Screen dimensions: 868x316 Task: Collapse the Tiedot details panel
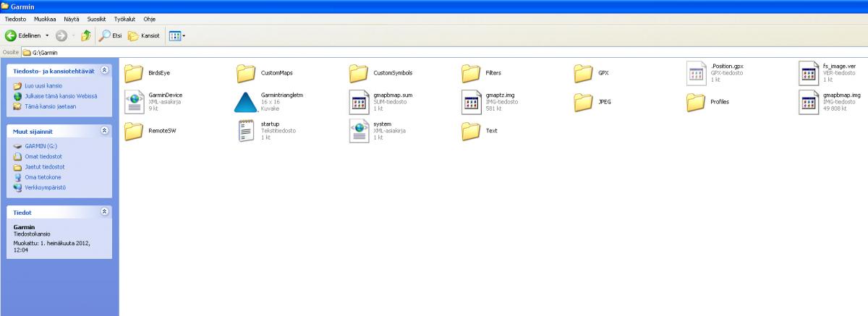click(104, 212)
